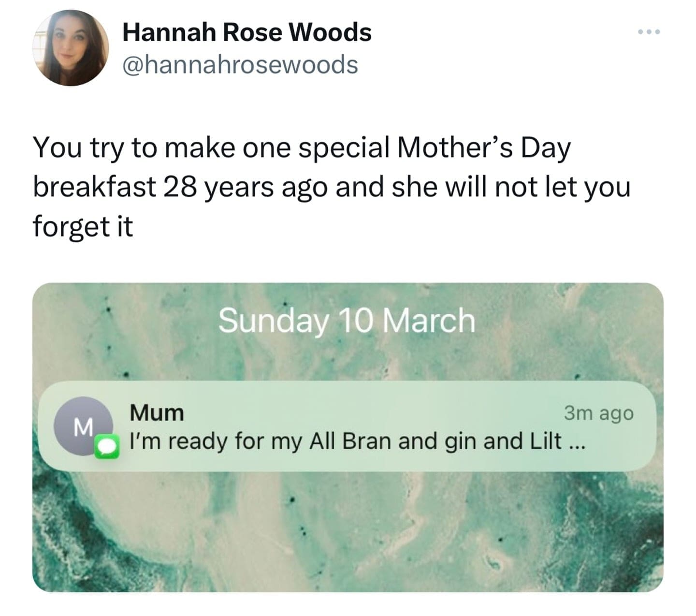
Task: Open Hannah Rose Woods' profile picture
Action: point(71,48)
